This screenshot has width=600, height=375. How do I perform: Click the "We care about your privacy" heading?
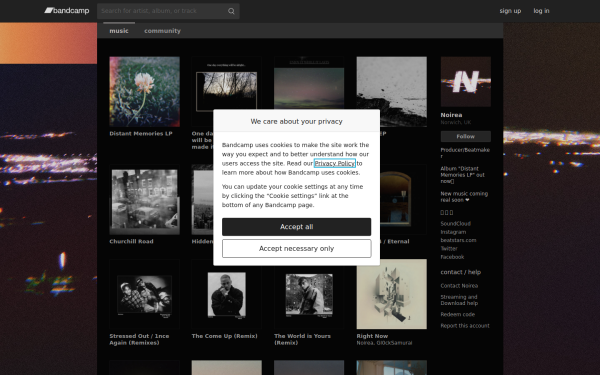pos(296,121)
